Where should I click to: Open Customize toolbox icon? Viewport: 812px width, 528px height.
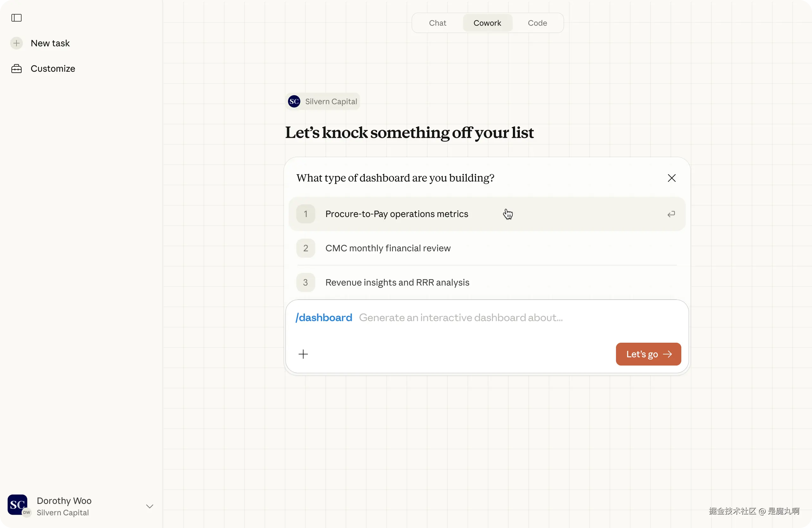[x=16, y=69]
